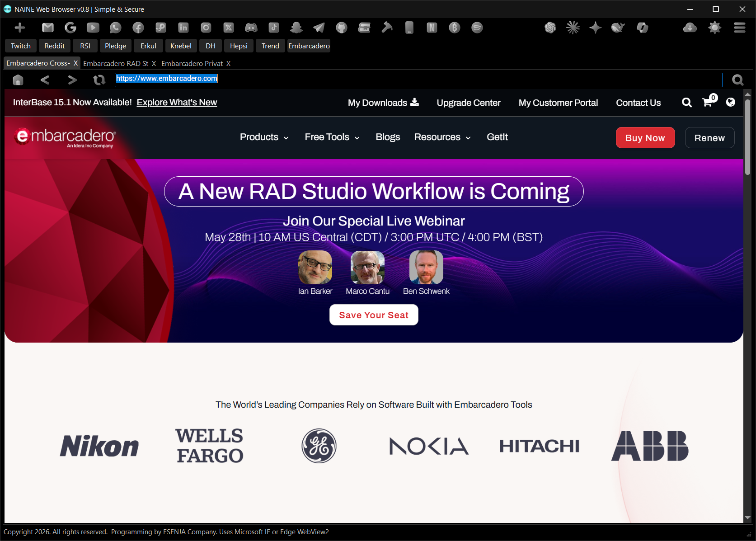The width and height of the screenshot is (756, 541).
Task: Reload the page with the refresh icon
Action: pyautogui.click(x=99, y=80)
